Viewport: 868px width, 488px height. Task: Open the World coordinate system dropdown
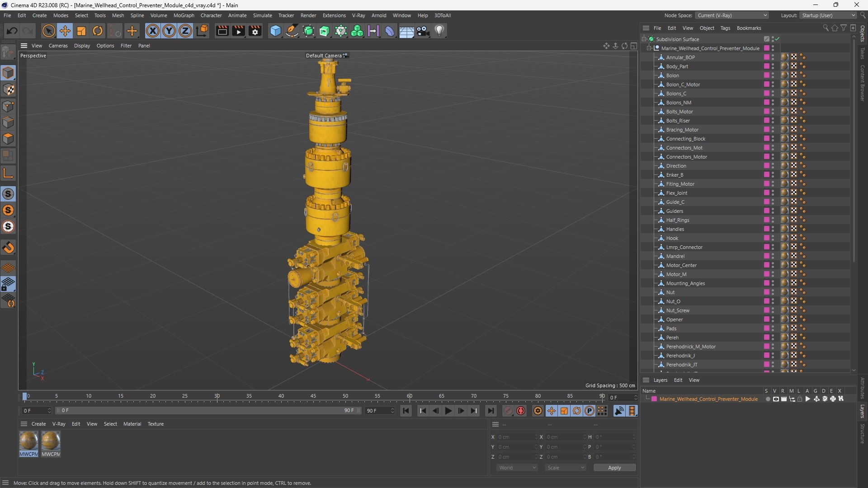point(517,468)
